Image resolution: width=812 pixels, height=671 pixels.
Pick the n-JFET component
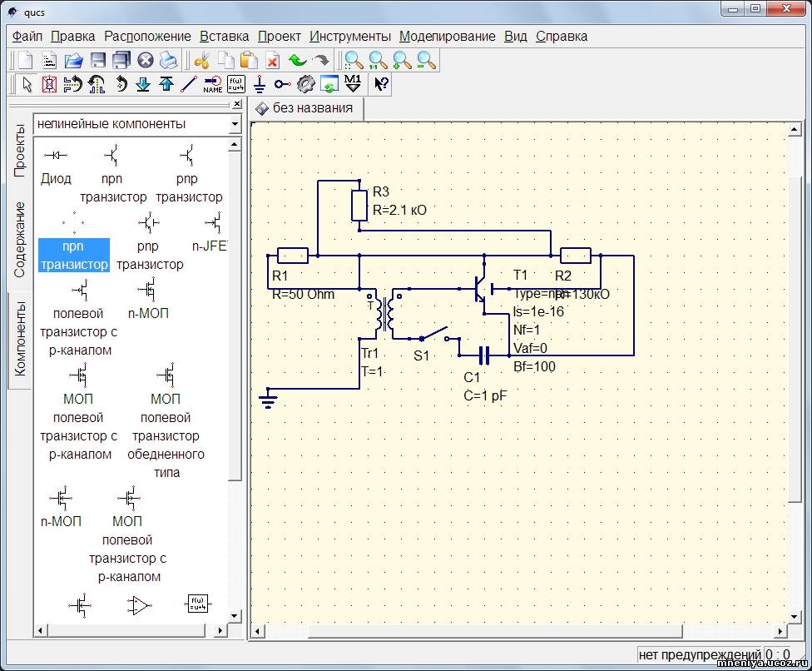tap(210, 232)
